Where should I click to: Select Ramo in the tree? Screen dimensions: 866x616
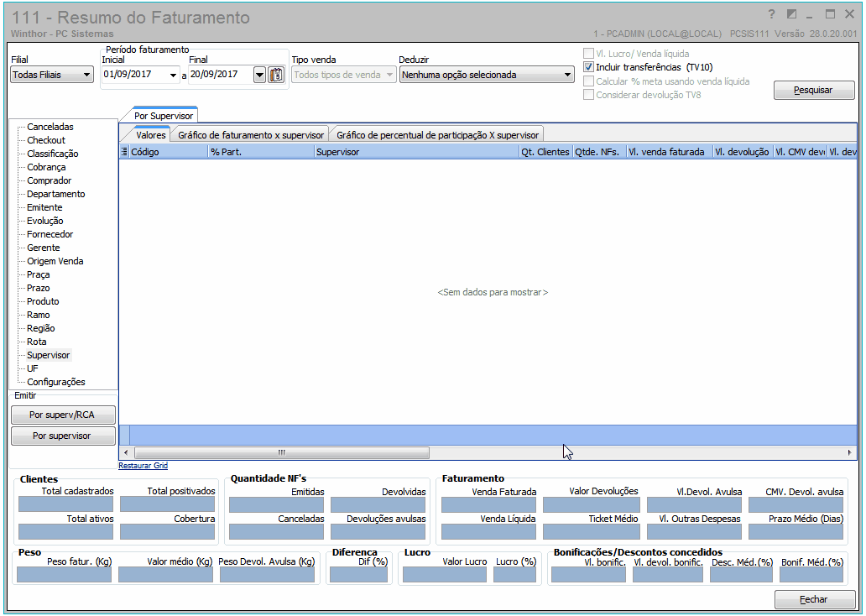tap(38, 315)
